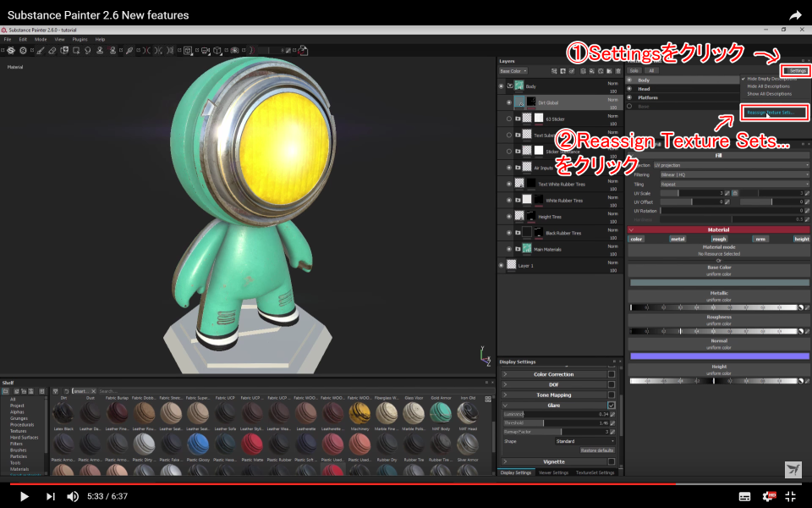Open the Glare Shape Standard dropdown
The width and height of the screenshot is (812, 508).
[584, 441]
